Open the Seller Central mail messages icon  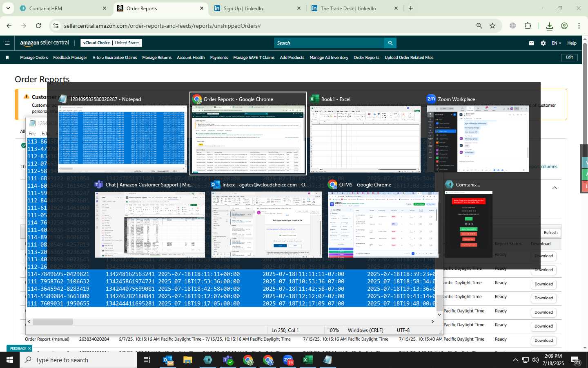pos(531,43)
